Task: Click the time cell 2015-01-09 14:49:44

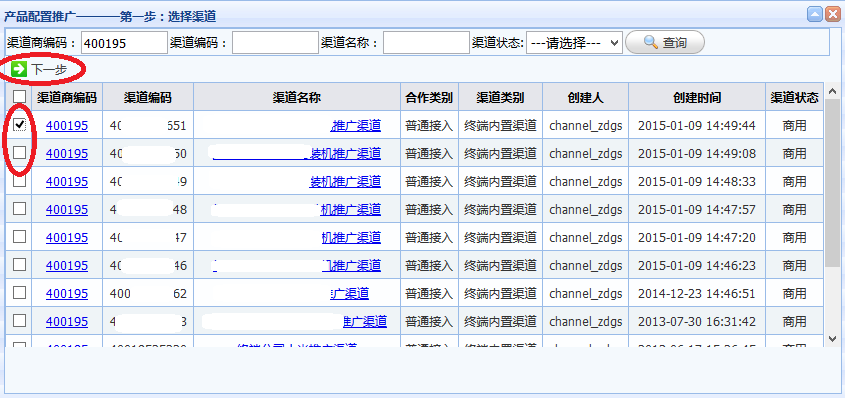Action: point(697,125)
